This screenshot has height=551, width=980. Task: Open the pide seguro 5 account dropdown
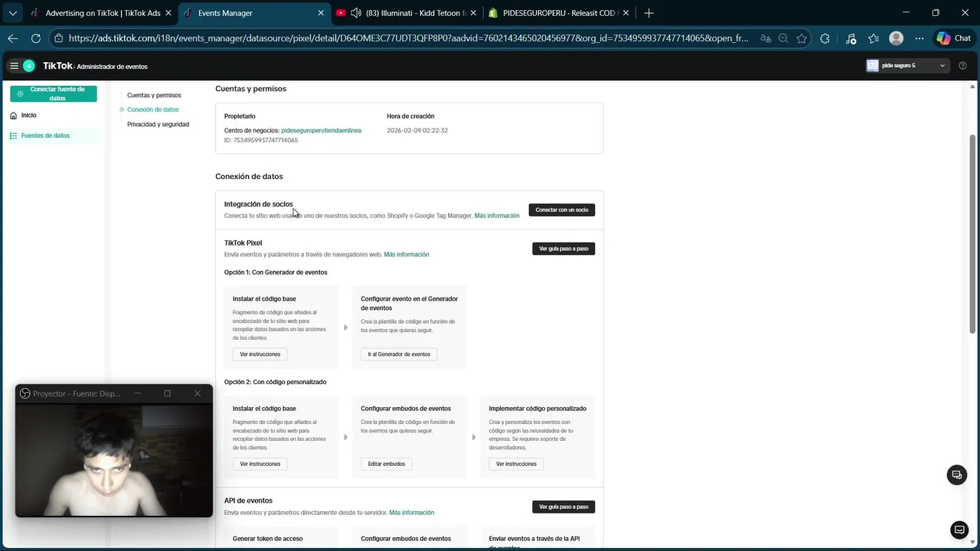906,66
